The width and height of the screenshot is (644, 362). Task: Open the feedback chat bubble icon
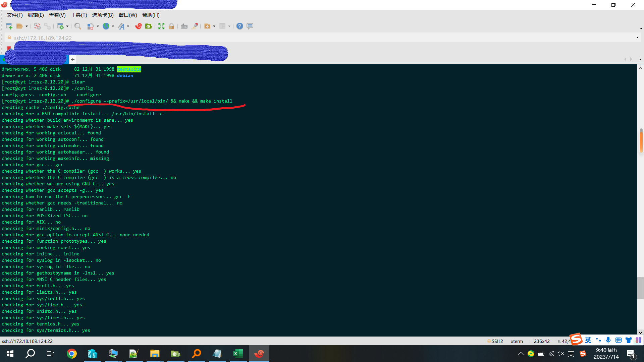click(250, 26)
